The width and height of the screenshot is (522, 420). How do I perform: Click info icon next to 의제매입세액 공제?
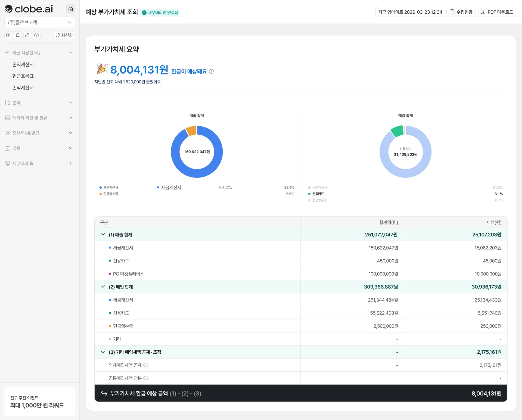pyautogui.click(x=146, y=365)
